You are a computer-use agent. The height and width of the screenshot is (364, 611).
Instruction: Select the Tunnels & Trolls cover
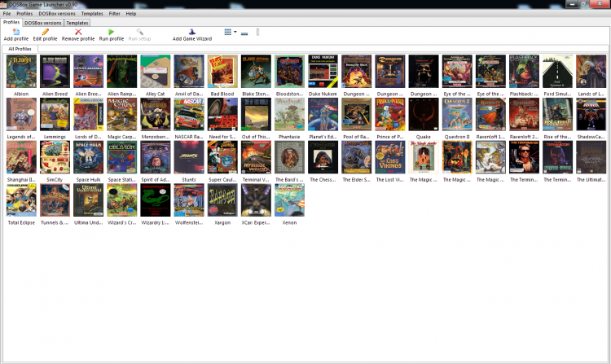[55, 200]
